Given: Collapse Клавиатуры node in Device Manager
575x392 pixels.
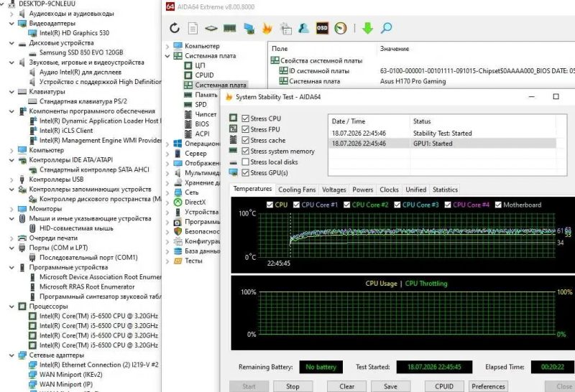Looking at the screenshot, I should coord(11,92).
